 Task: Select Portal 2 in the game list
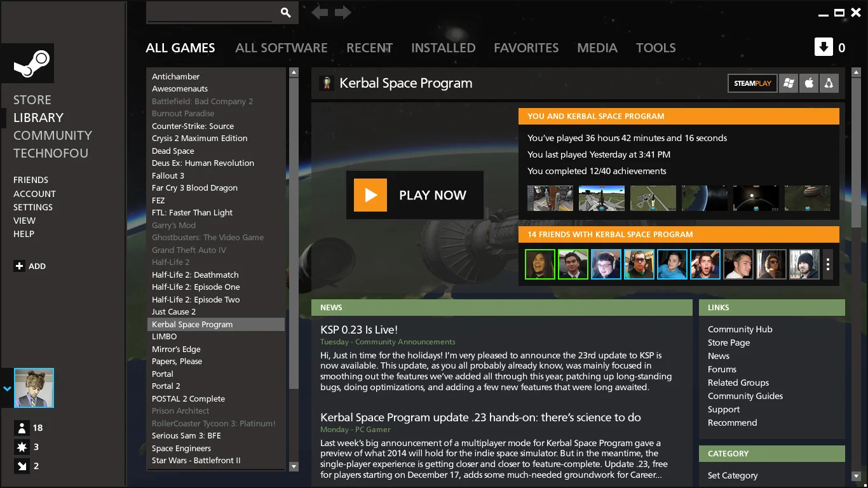pos(216,386)
